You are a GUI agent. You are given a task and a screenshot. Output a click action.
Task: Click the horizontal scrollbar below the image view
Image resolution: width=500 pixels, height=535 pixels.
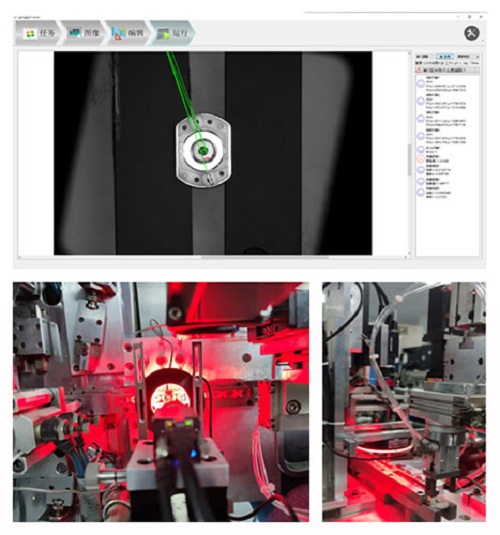(x=213, y=257)
